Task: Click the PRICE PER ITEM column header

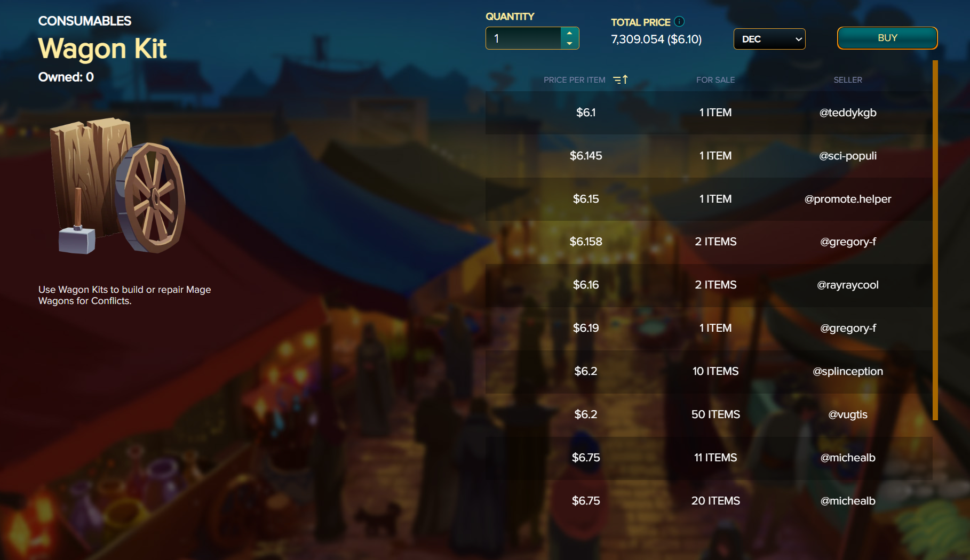Action: point(574,80)
